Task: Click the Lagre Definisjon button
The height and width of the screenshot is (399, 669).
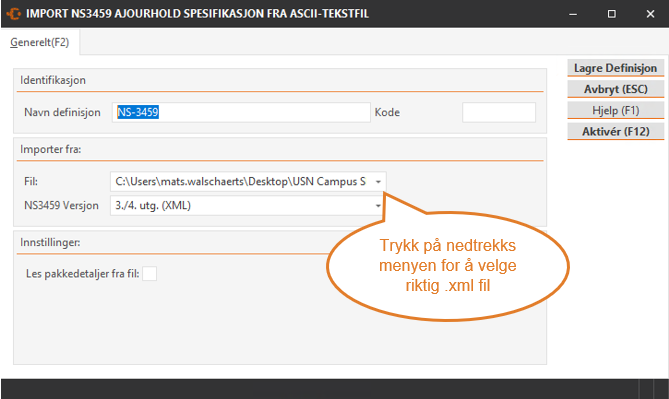Action: 615,68
